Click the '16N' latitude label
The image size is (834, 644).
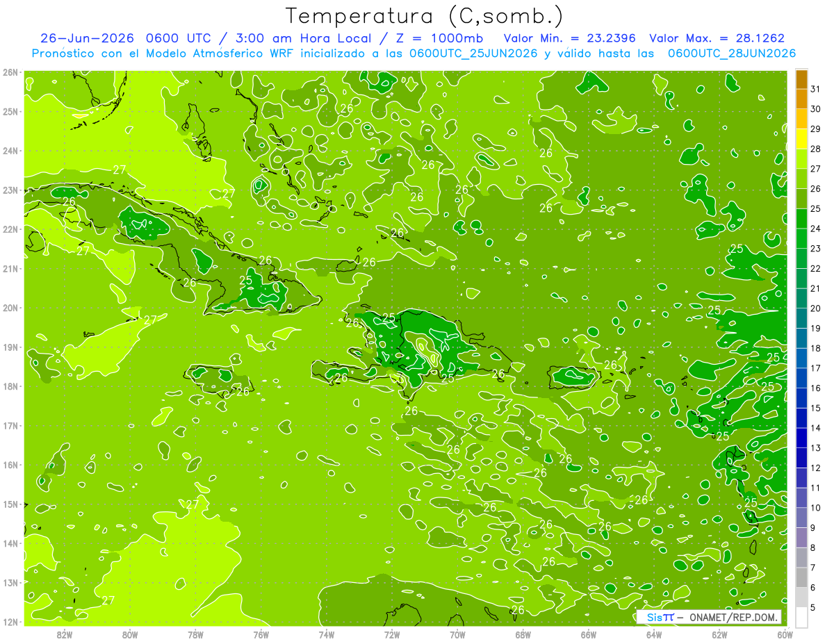point(10,465)
